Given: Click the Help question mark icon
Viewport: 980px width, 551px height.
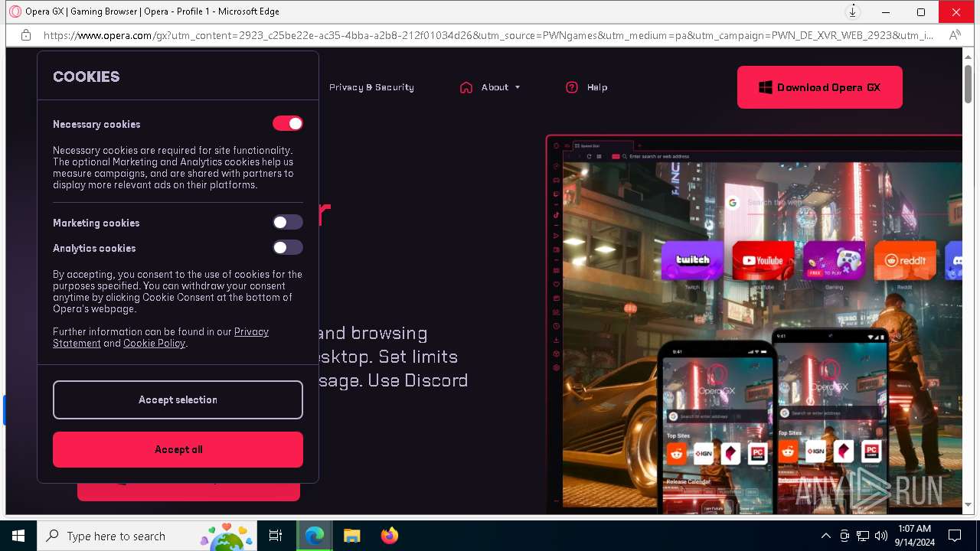Looking at the screenshot, I should [572, 87].
